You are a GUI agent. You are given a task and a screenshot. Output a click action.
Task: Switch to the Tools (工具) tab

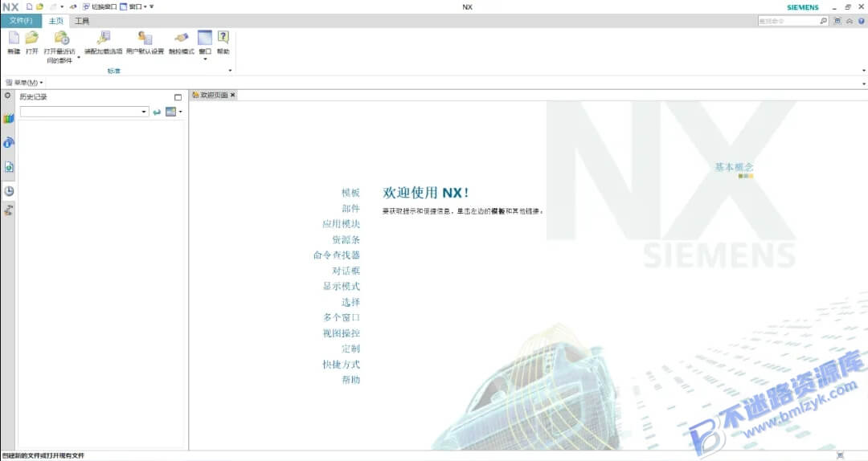(82, 21)
